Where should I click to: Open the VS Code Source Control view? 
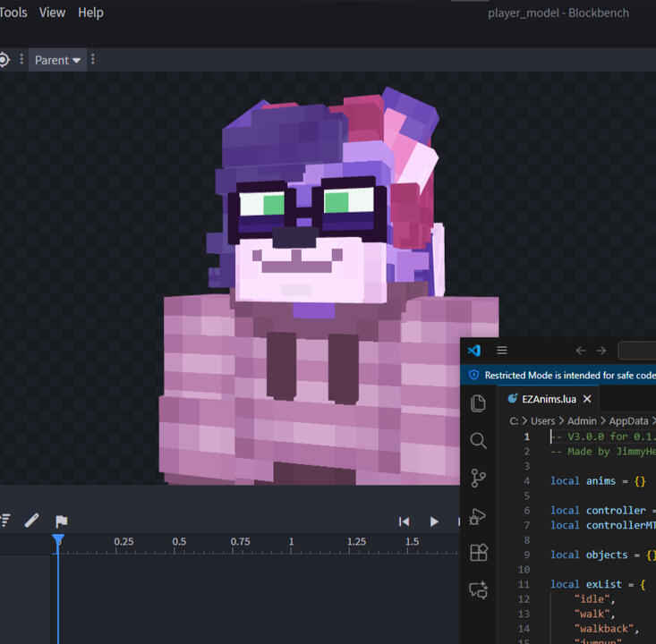coord(478,478)
